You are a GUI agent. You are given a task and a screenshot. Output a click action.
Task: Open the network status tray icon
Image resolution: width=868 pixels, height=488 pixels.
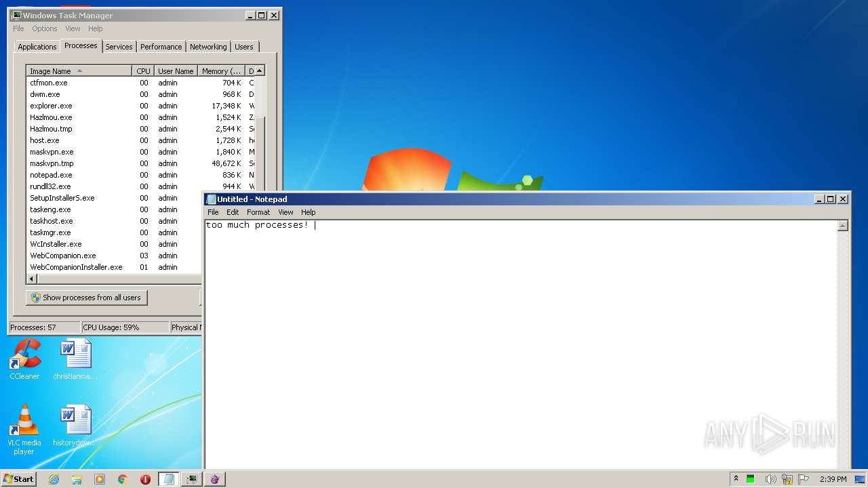787,479
